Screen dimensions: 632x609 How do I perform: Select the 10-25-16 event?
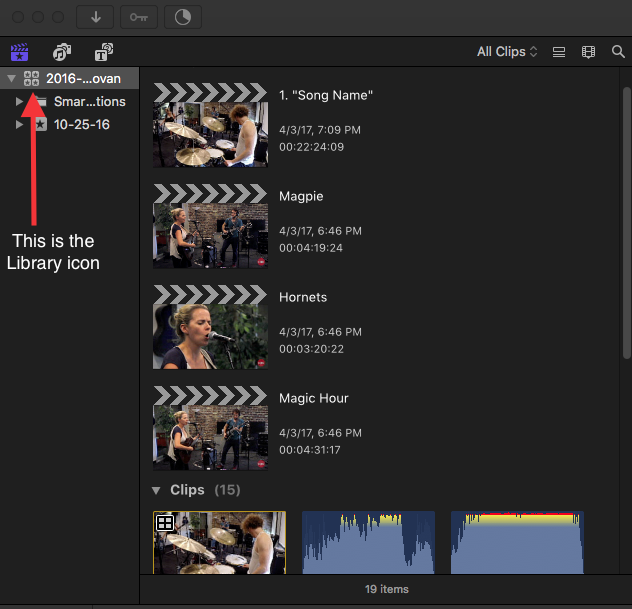82,125
